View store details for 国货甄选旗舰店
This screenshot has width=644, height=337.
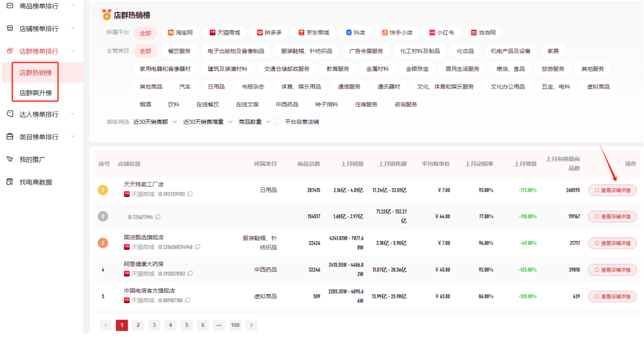613,243
